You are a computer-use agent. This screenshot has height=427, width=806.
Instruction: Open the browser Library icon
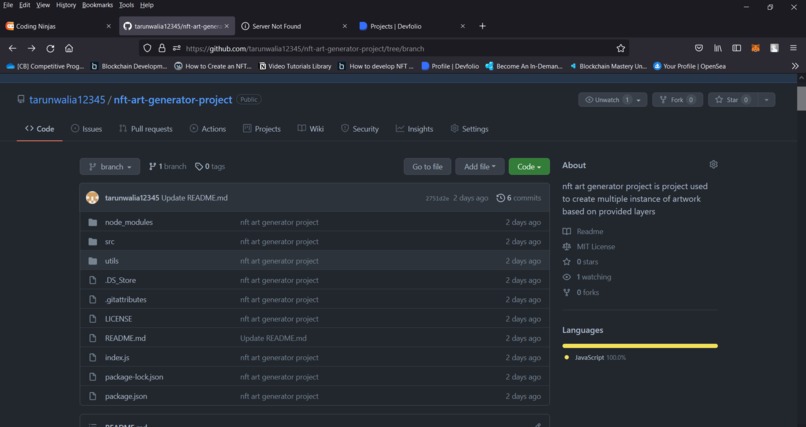click(718, 48)
